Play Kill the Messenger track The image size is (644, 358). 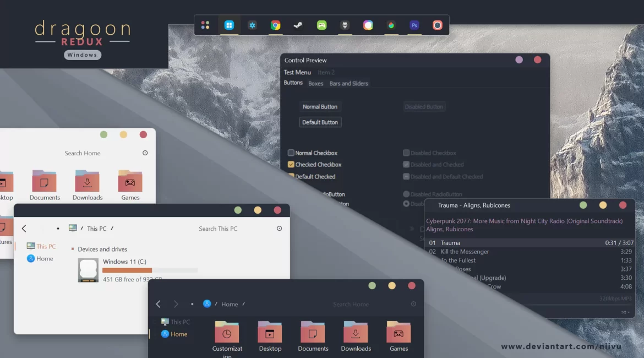pos(465,252)
